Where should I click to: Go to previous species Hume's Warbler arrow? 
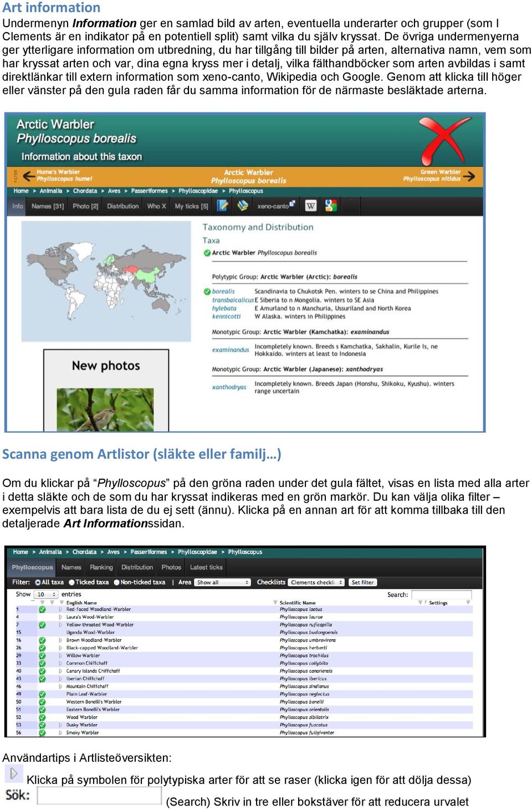point(28,177)
